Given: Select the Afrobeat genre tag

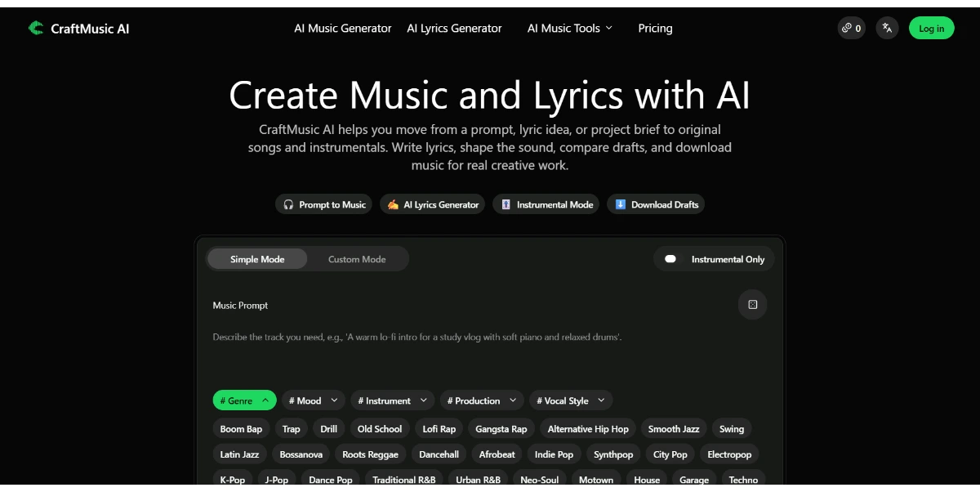Looking at the screenshot, I should pos(497,454).
